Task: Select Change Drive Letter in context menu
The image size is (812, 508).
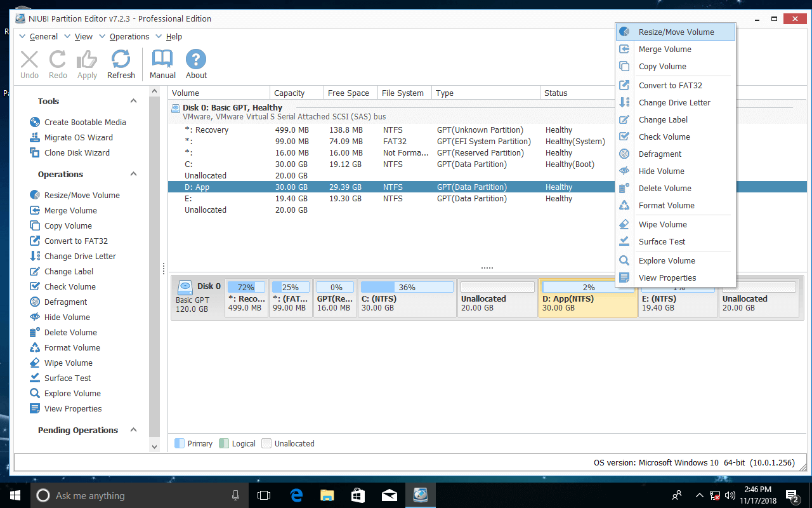Action: [676, 102]
